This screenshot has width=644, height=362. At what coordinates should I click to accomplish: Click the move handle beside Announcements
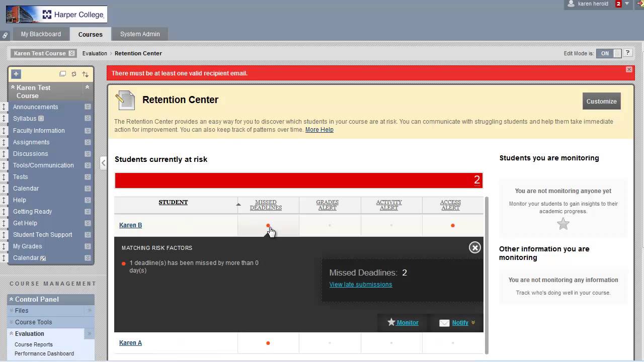(4, 107)
